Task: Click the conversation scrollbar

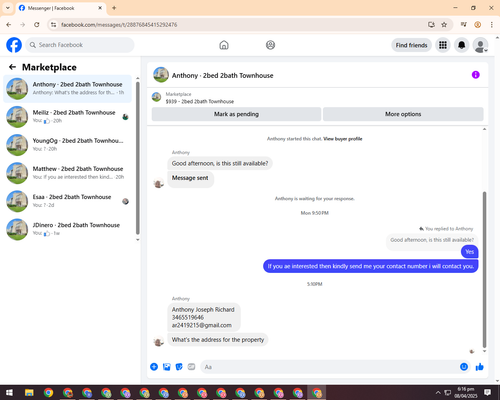Action: (x=484, y=269)
